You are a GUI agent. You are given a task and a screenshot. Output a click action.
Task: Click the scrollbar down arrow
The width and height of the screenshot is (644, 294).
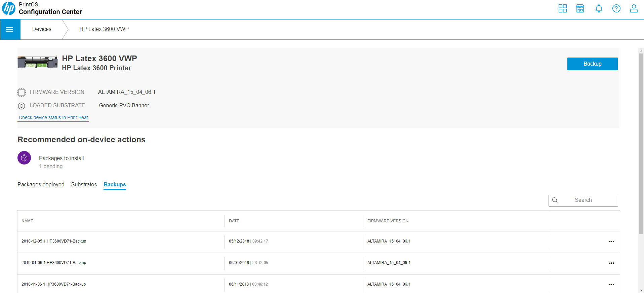click(x=641, y=290)
